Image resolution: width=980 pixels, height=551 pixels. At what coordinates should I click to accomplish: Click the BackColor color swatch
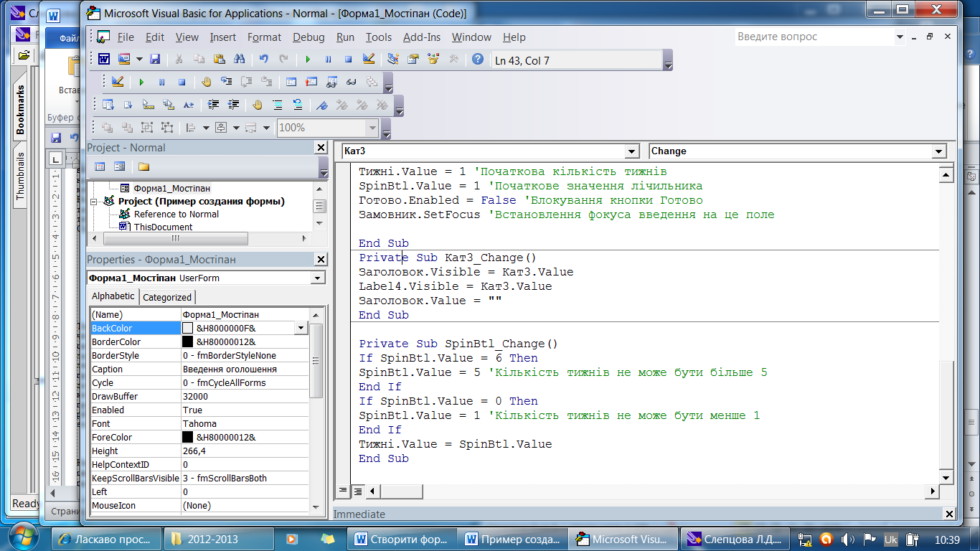(x=188, y=328)
